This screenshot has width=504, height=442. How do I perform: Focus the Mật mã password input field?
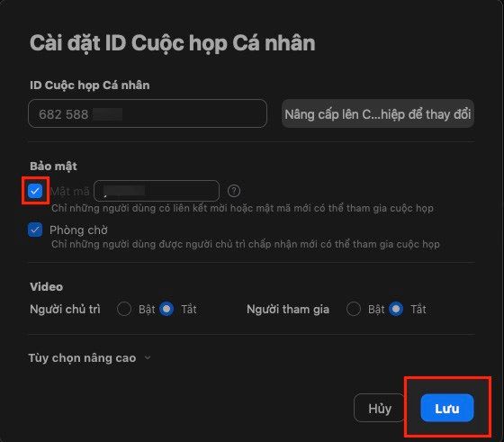(157, 191)
